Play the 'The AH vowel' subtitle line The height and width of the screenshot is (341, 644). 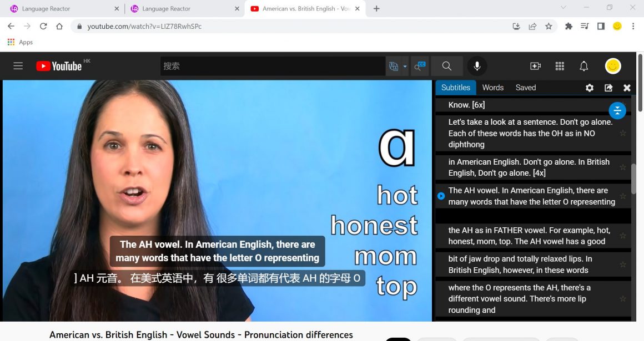point(441,196)
